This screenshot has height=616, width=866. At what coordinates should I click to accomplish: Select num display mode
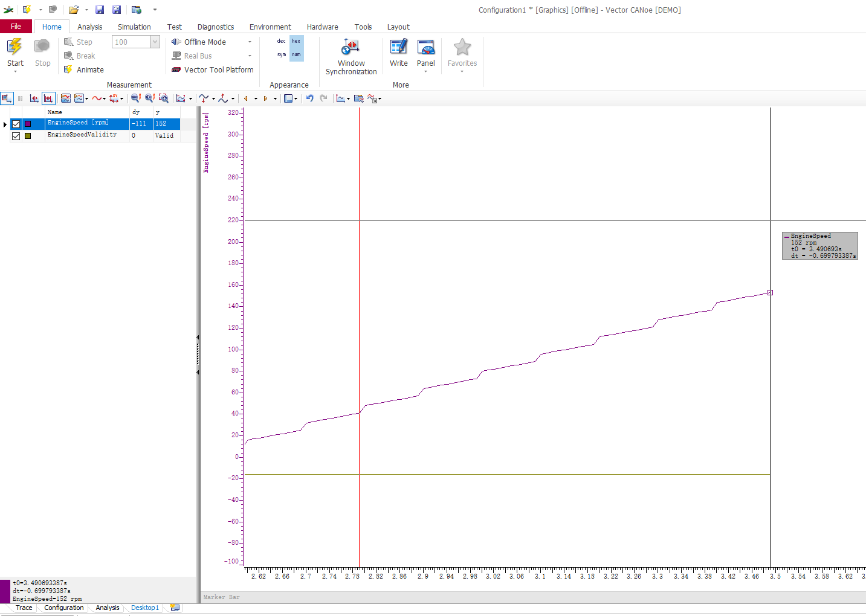296,54
